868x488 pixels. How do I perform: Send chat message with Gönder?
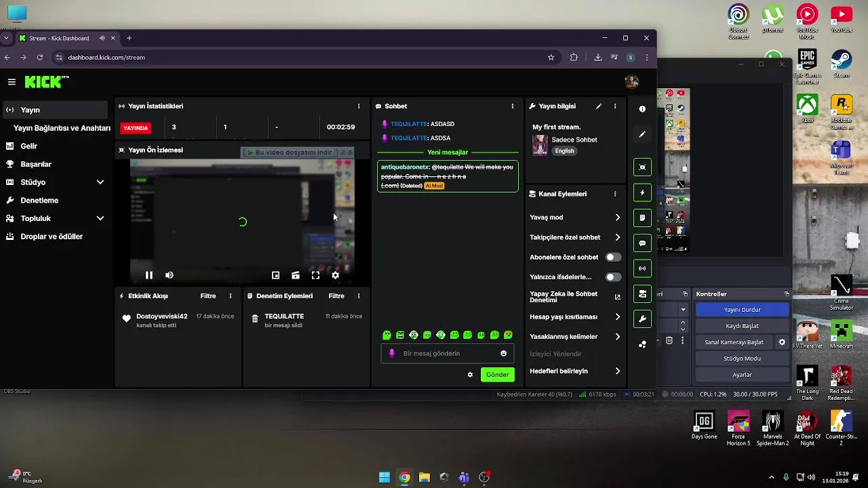(x=497, y=375)
